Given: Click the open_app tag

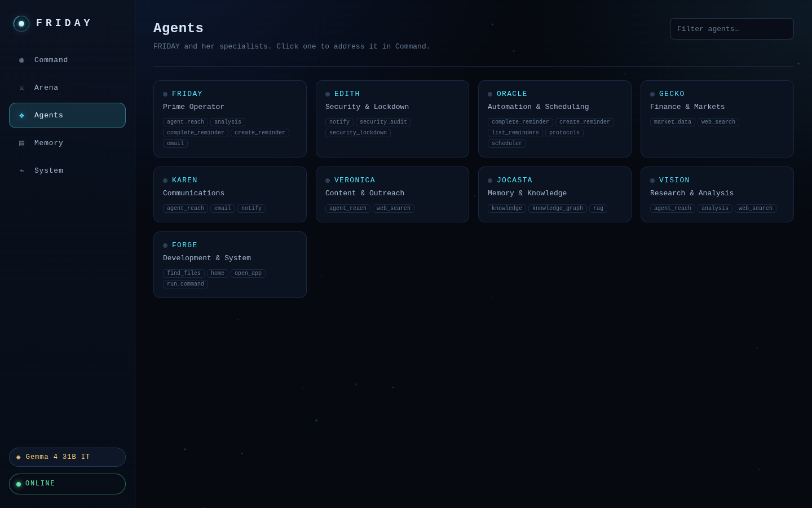Looking at the screenshot, I should coord(248,273).
